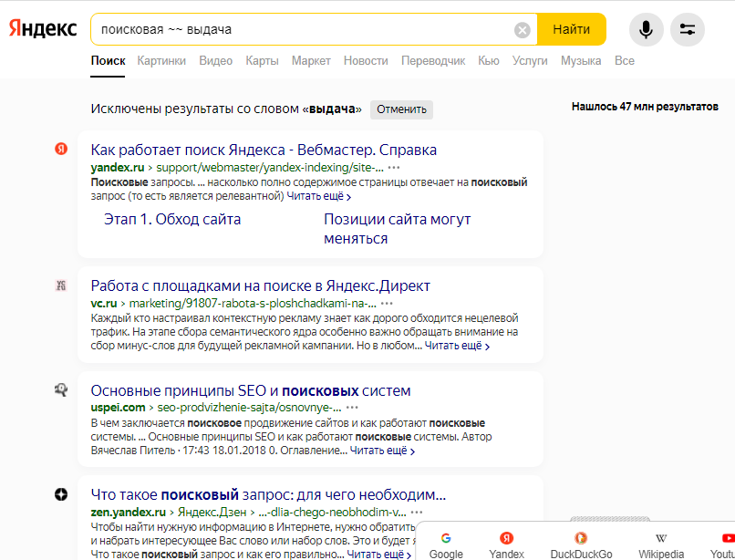Open result "Работа с площадками на поиске"
735x560 pixels.
click(x=260, y=286)
